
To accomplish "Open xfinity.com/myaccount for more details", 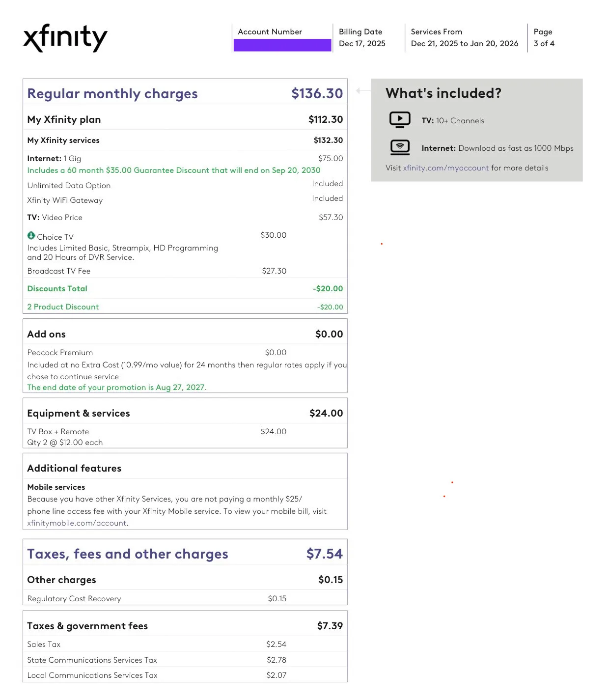I will (x=445, y=168).
